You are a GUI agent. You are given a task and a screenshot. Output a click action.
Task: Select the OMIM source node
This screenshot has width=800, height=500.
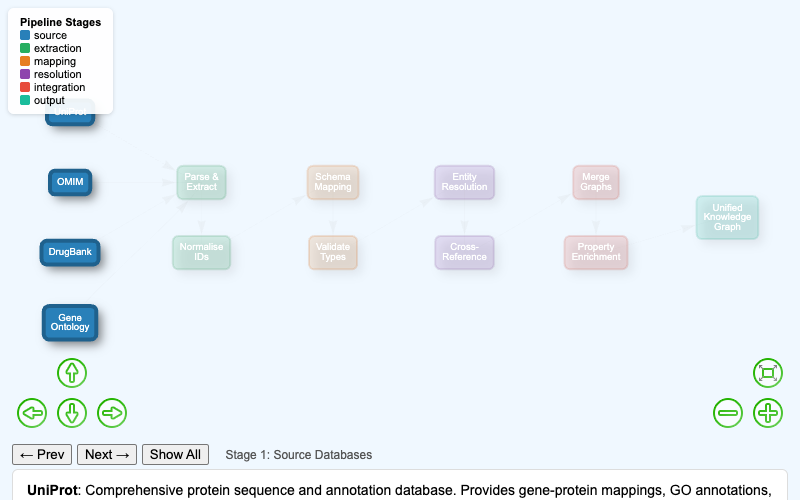tap(70, 182)
